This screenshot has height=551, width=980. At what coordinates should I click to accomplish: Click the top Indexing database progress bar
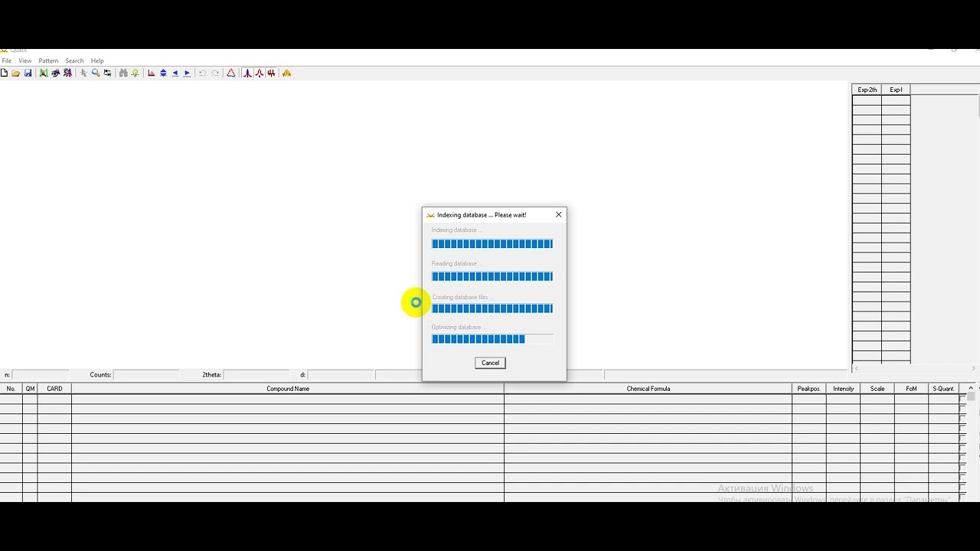click(x=492, y=244)
